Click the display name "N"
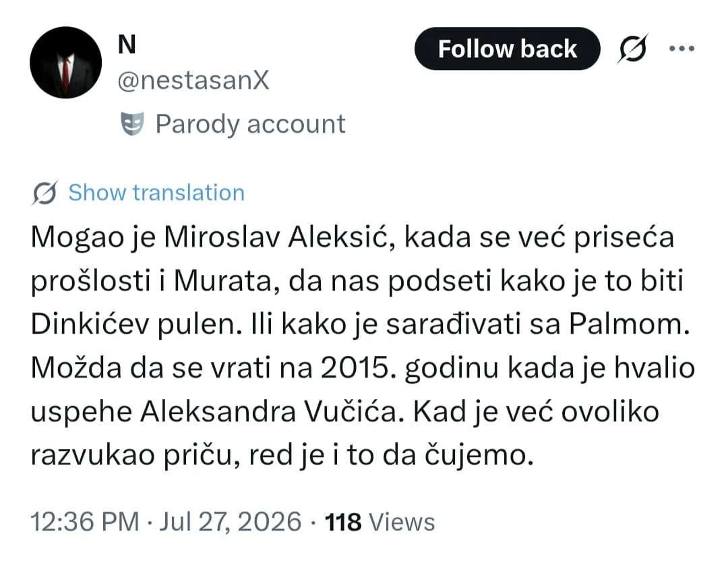This screenshot has width=728, height=569. (x=127, y=45)
